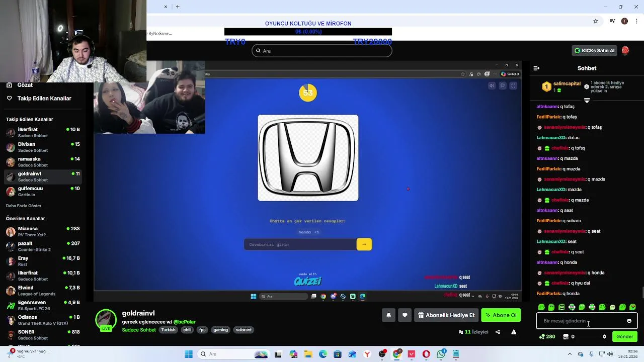Click the chill stream tag

pyautogui.click(x=187, y=330)
